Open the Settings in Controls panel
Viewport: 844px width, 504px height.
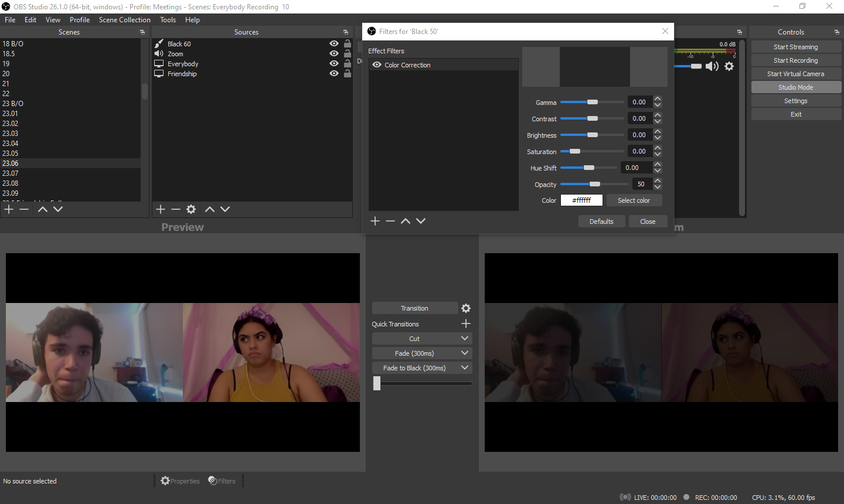pos(796,101)
